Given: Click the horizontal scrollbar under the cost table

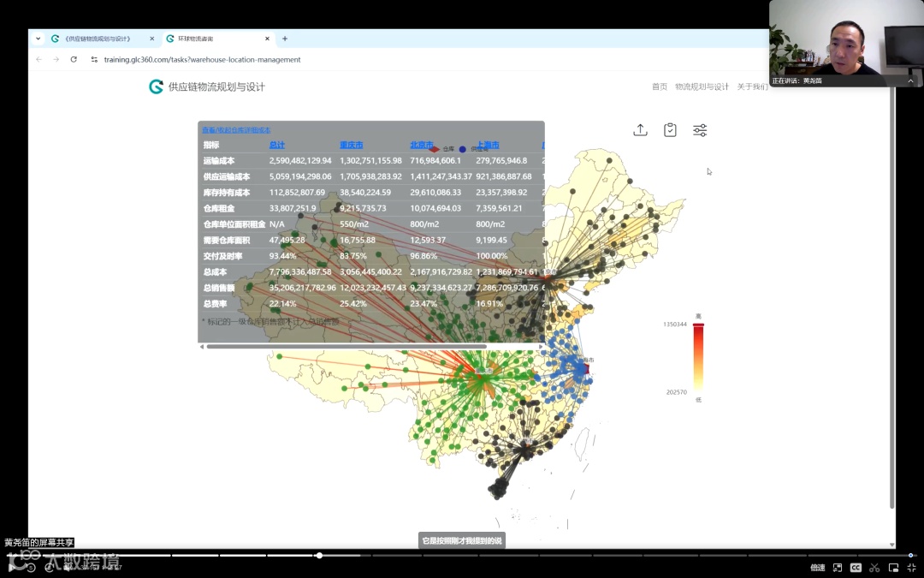Looking at the screenshot, I should [x=346, y=347].
